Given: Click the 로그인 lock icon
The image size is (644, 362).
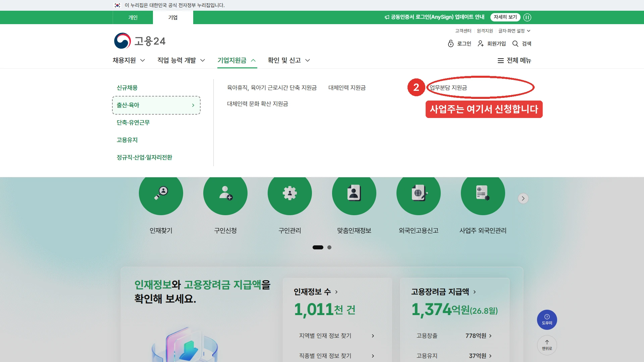Looking at the screenshot, I should 451,44.
